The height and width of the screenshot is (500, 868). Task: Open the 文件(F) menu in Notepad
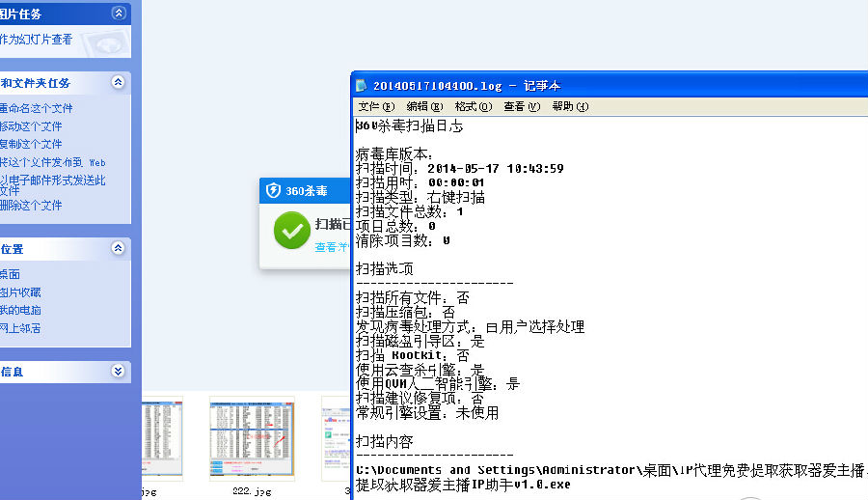376,106
